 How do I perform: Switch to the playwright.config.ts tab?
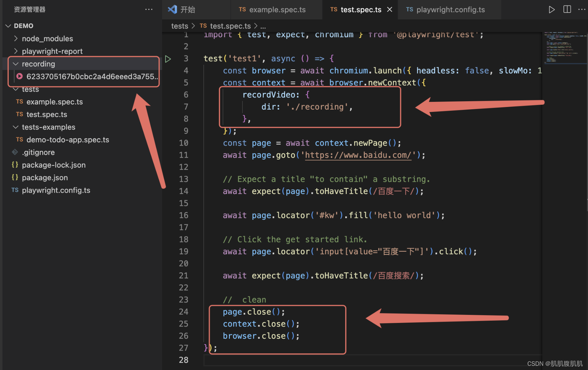(450, 10)
